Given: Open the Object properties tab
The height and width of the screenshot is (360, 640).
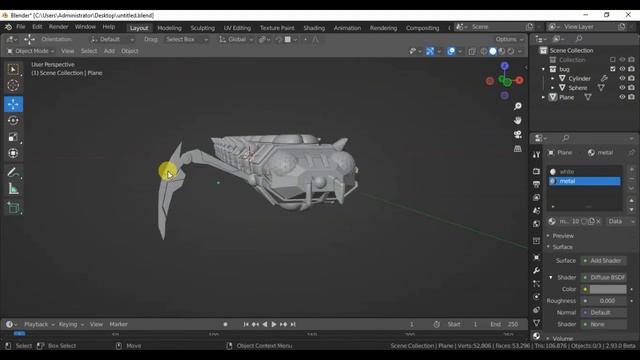Looking at the screenshot, I should [536, 257].
